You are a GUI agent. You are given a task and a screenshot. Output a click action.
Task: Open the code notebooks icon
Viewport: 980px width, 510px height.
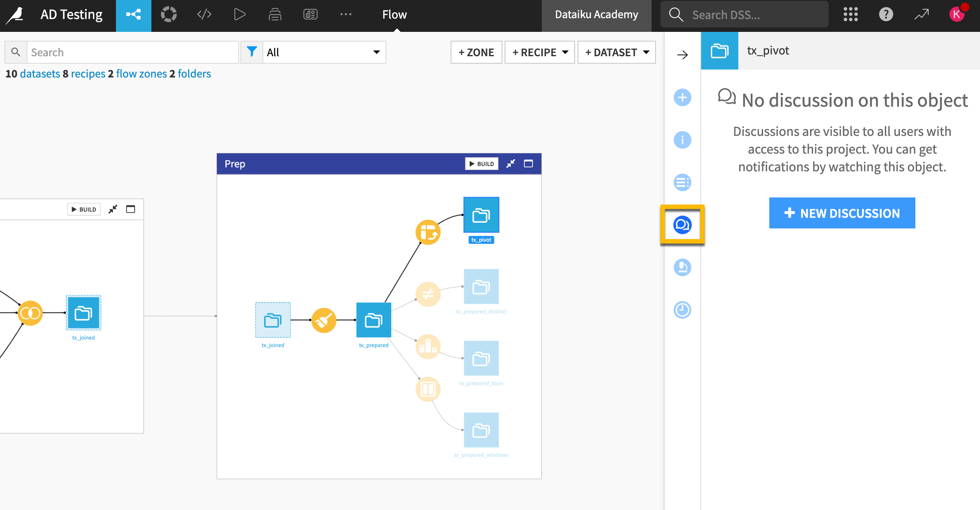tap(204, 14)
